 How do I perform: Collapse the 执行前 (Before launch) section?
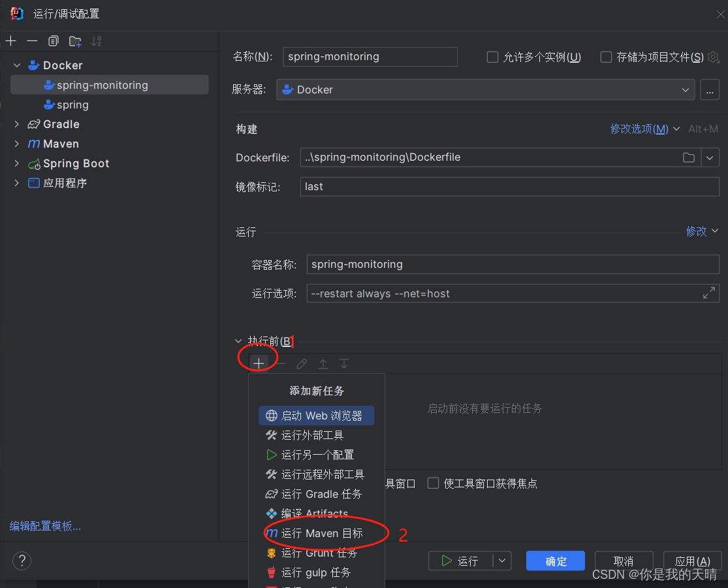[238, 342]
